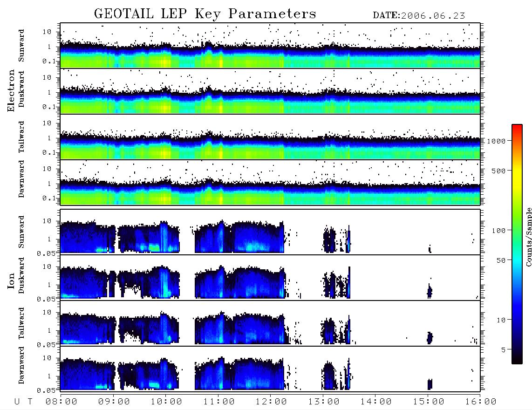Click the "09:00" time axis tick label
Viewport: 532px width, 410px height.
pyautogui.click(x=114, y=402)
